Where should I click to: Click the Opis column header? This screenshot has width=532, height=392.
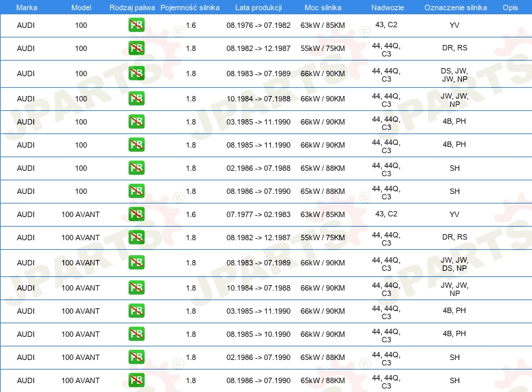[x=510, y=7]
